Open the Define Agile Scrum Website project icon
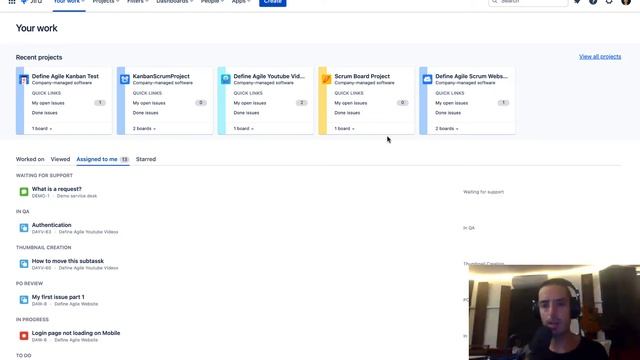640x360 pixels. 427,79
